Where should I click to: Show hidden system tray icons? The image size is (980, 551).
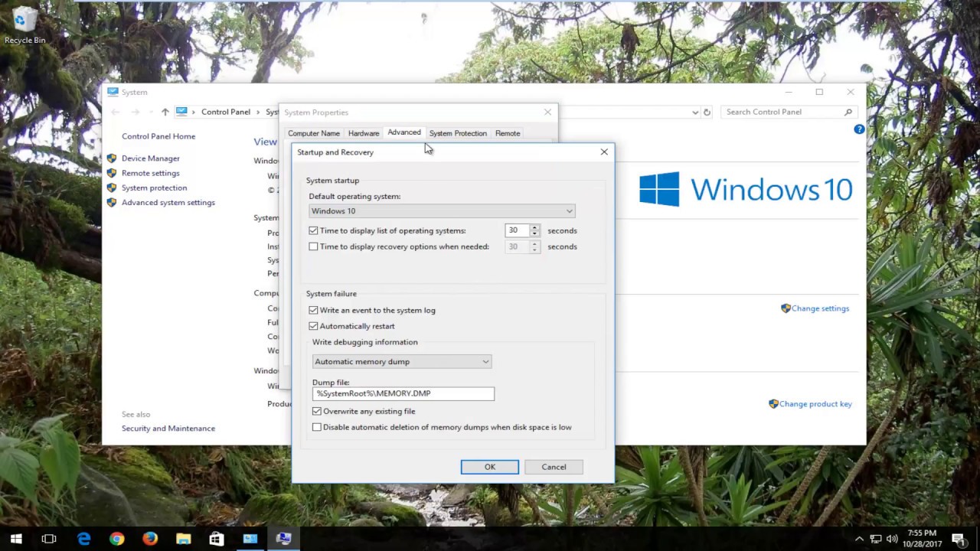pos(859,539)
